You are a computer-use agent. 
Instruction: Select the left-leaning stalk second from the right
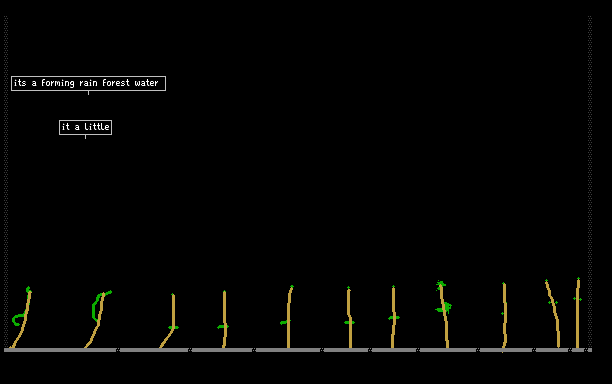coord(553,313)
